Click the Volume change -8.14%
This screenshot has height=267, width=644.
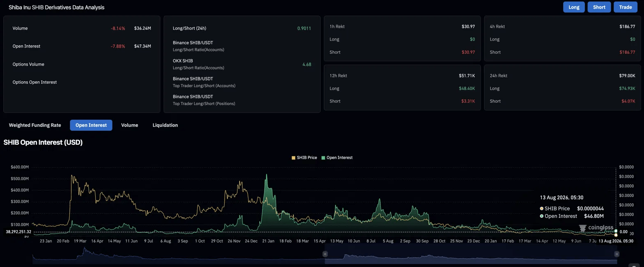(x=118, y=28)
